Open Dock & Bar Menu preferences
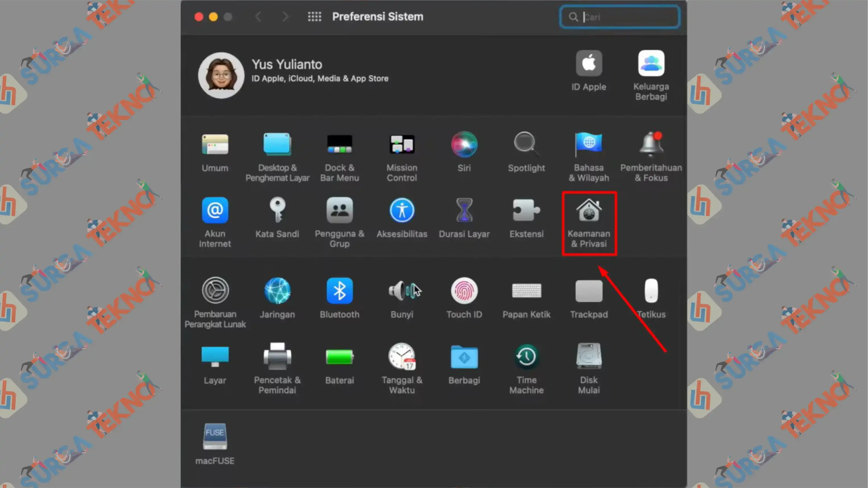 [339, 145]
